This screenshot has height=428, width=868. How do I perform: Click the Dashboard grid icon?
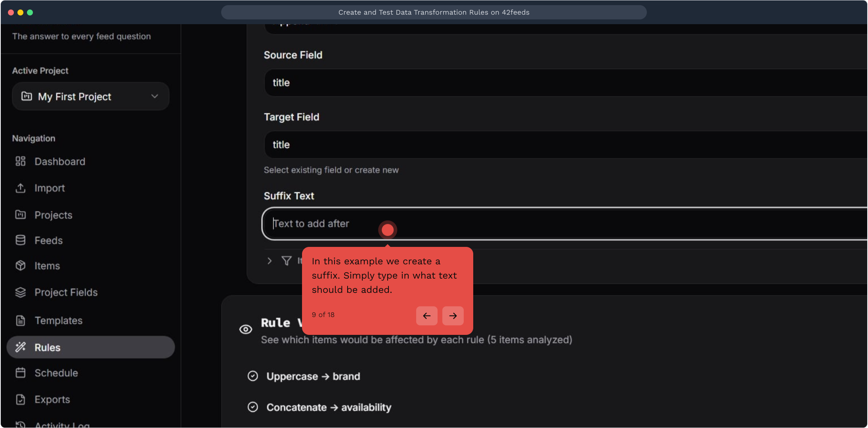pos(20,161)
